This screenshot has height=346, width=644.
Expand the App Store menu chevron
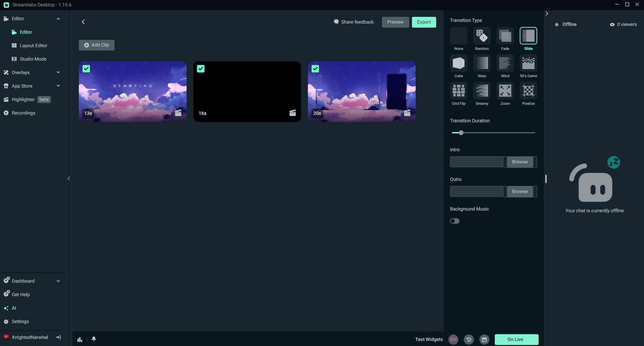(x=58, y=86)
